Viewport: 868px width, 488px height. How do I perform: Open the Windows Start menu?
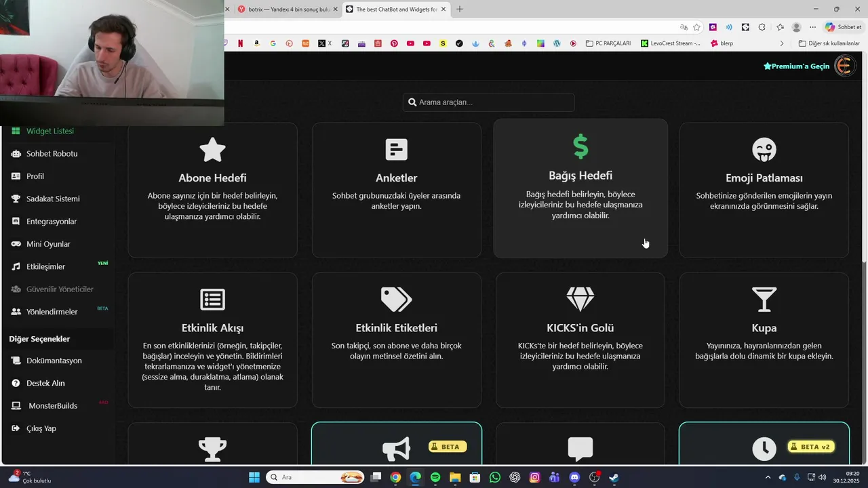[x=254, y=477]
